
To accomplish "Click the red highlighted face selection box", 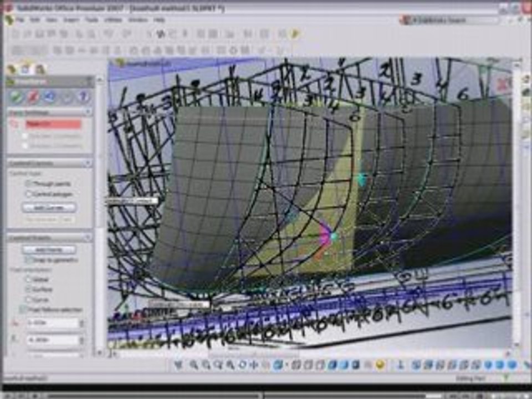I will click(x=53, y=124).
